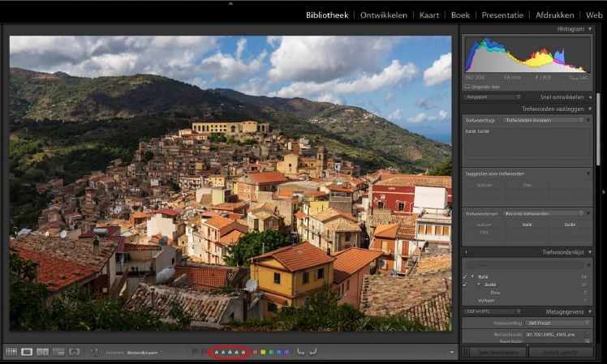607x364 pixels.
Task: Open the EXIF en IPTC dropdown
Action: click(x=492, y=311)
